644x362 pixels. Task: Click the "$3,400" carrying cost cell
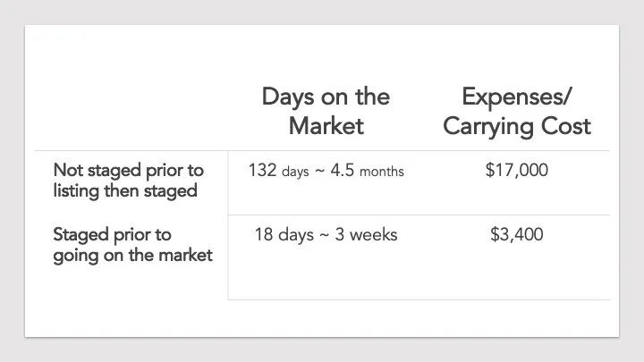coord(517,234)
